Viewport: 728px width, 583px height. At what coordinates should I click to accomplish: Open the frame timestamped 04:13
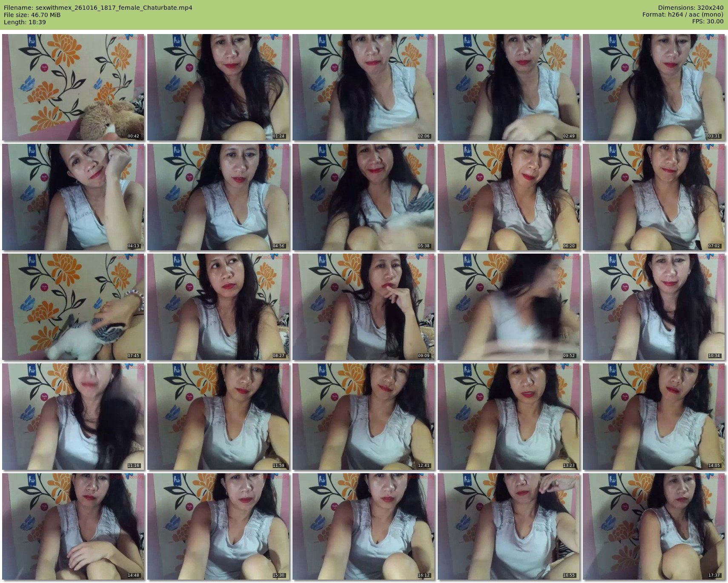(x=73, y=197)
